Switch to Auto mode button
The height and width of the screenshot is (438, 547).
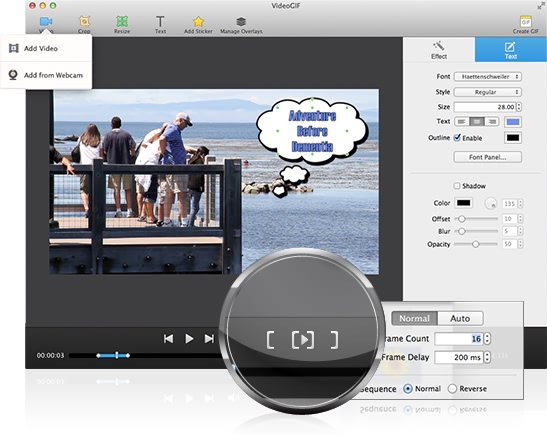coord(460,318)
